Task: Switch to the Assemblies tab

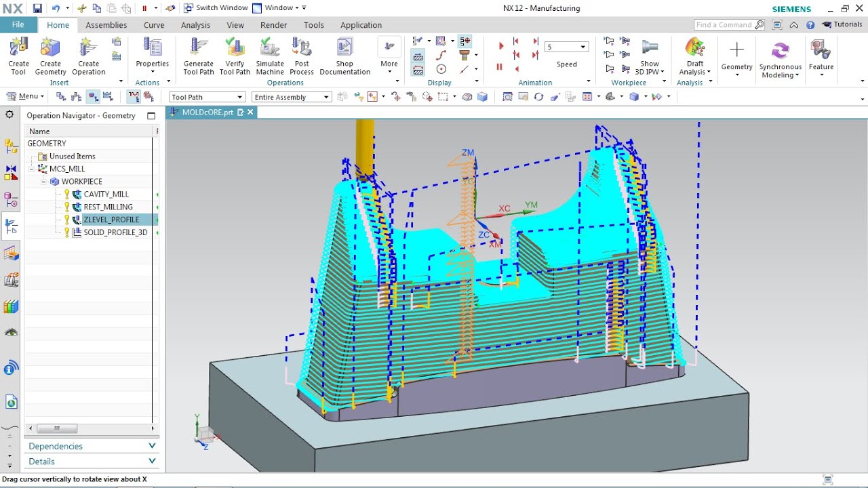Action: click(x=106, y=25)
